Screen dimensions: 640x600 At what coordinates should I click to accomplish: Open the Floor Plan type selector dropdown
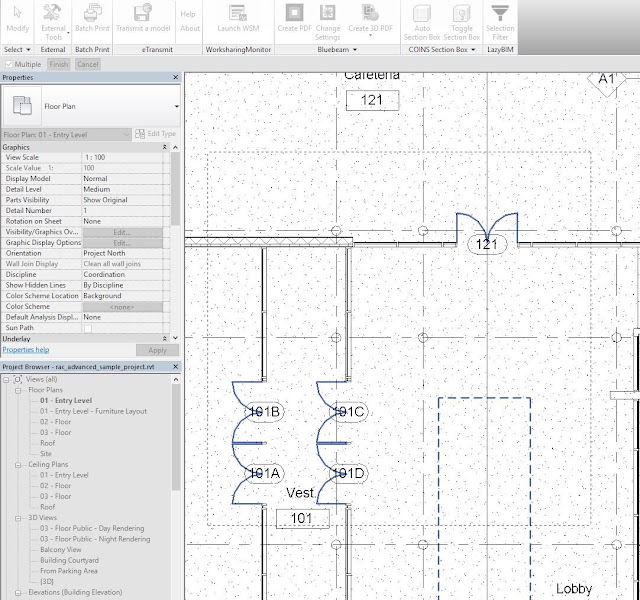click(91, 106)
